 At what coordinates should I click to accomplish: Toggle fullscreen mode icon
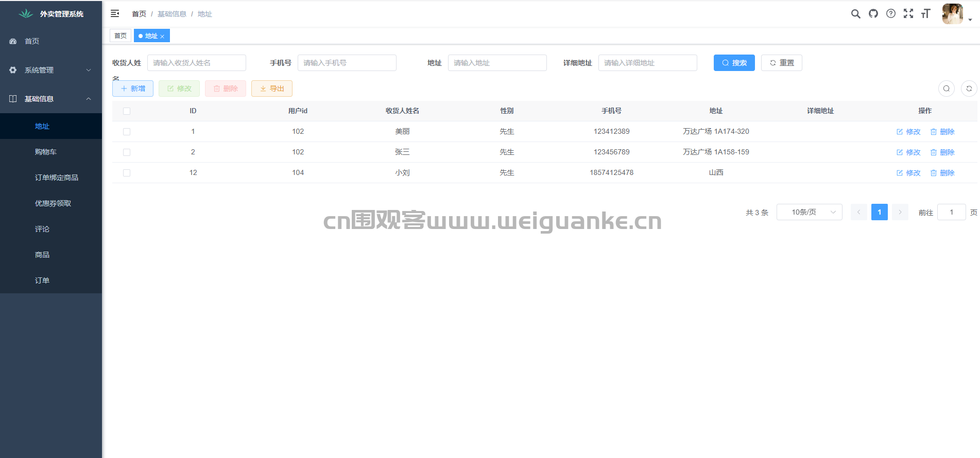click(908, 14)
